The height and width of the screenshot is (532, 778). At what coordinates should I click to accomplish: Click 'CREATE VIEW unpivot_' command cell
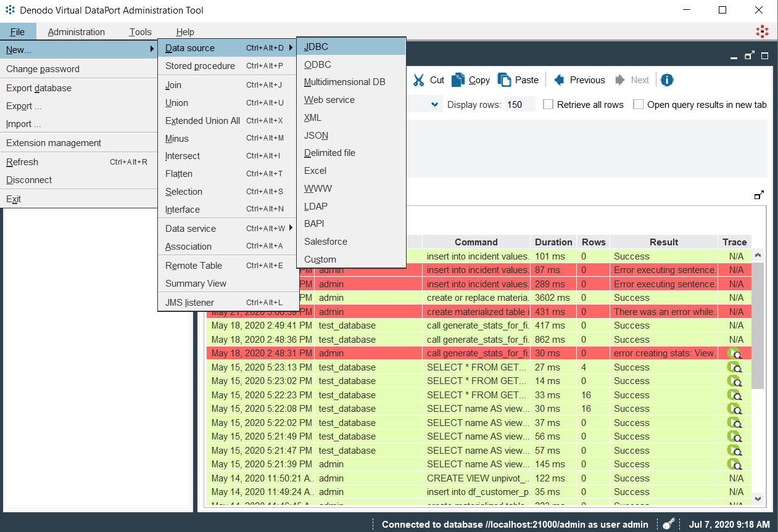tap(477, 478)
